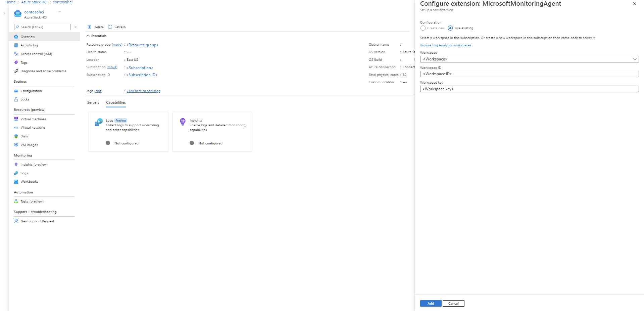The height and width of the screenshot is (311, 644).
Task: Select the Use existing radio button
Action: (450, 28)
